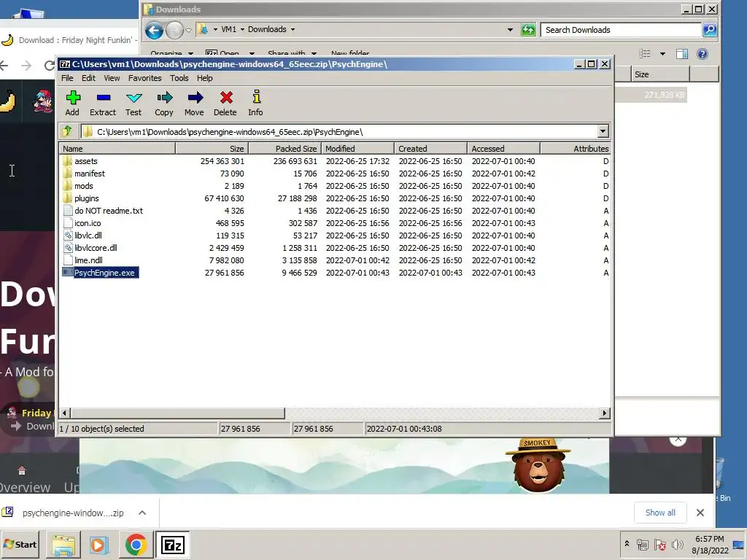Sort 7-Zip list by the Name column
747x560 pixels.
point(117,149)
